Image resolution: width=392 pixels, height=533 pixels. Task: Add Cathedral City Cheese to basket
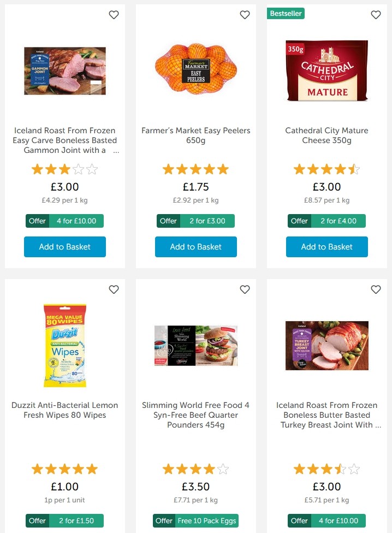[x=327, y=247]
